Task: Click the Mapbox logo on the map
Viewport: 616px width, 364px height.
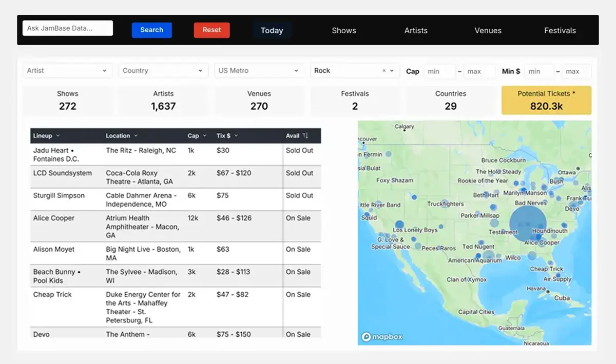Action: pyautogui.click(x=382, y=337)
